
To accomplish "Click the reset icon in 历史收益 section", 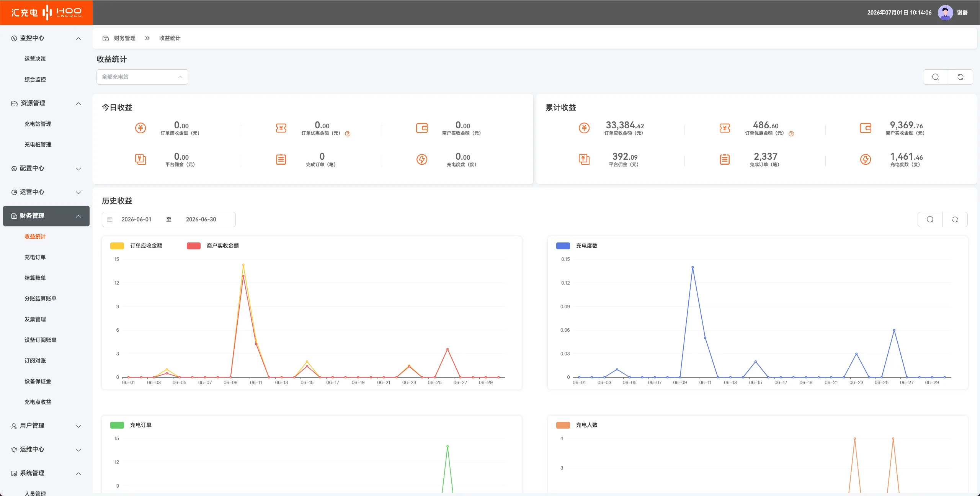I will 955,219.
